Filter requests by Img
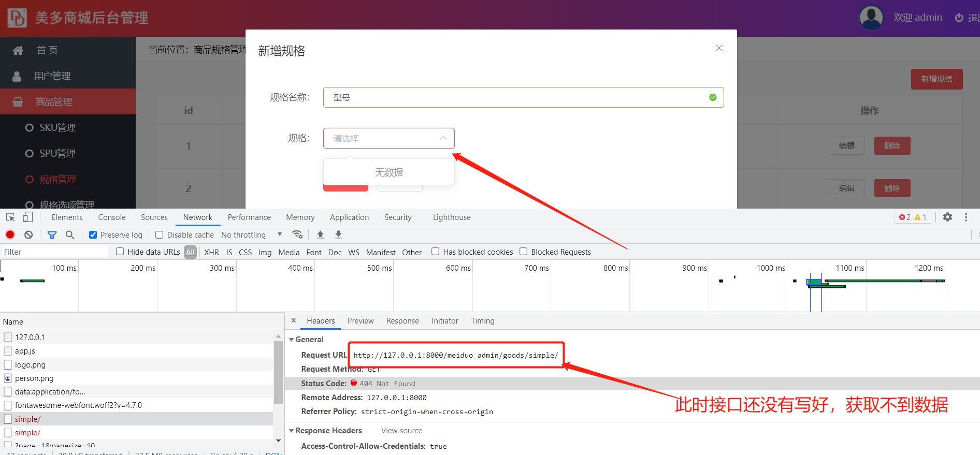Viewport: 980px width, 455px height. click(265, 252)
